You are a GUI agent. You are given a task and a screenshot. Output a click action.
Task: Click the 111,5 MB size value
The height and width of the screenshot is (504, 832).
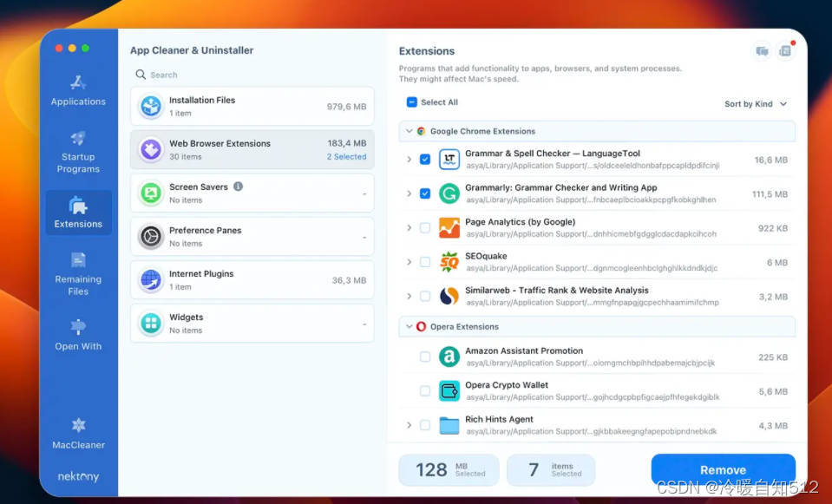click(770, 194)
